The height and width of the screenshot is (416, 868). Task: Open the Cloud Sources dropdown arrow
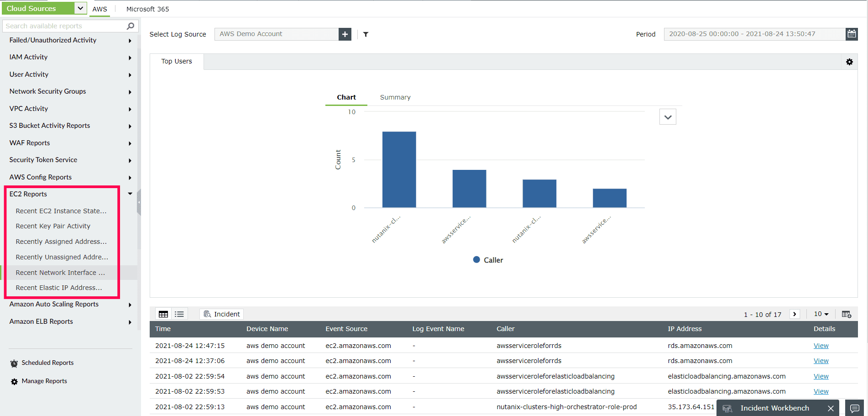(80, 8)
